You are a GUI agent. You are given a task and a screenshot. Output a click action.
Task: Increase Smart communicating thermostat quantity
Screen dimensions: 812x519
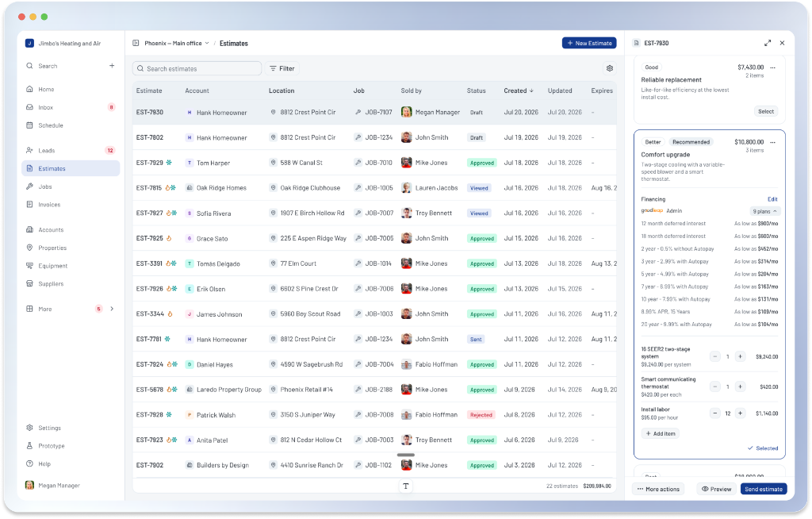tap(740, 386)
